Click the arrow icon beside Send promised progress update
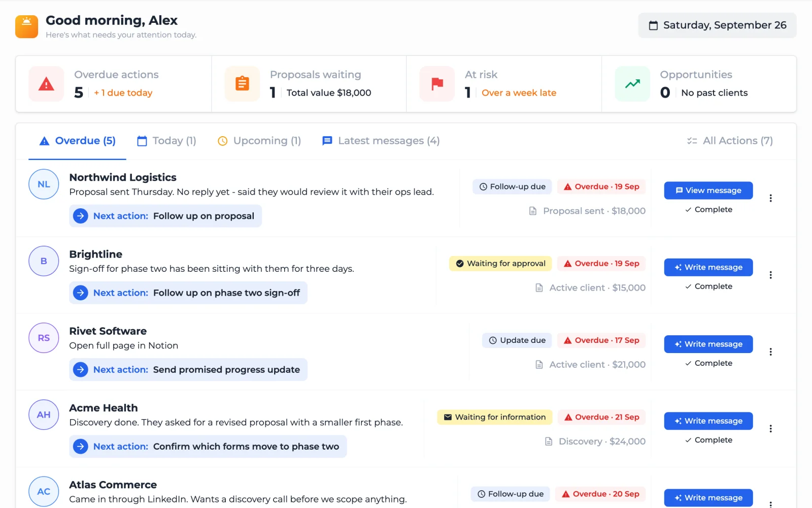This screenshot has width=812, height=508. (81, 369)
